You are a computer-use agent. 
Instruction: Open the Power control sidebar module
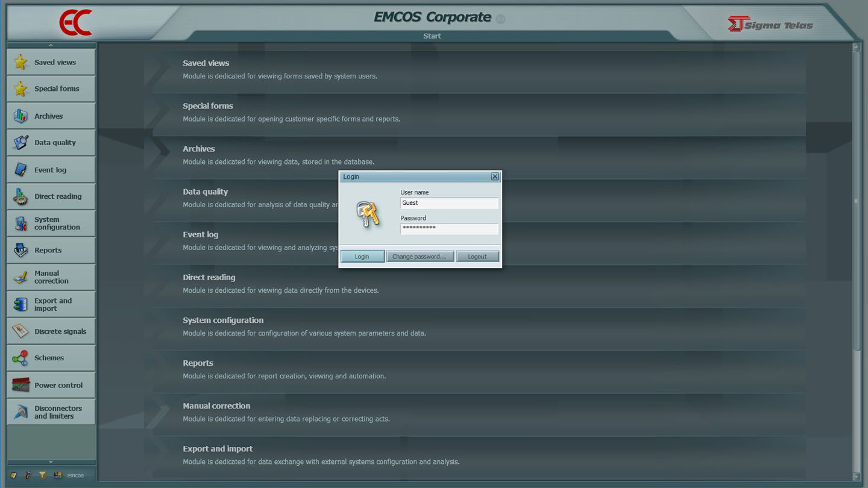pyautogui.click(x=51, y=384)
